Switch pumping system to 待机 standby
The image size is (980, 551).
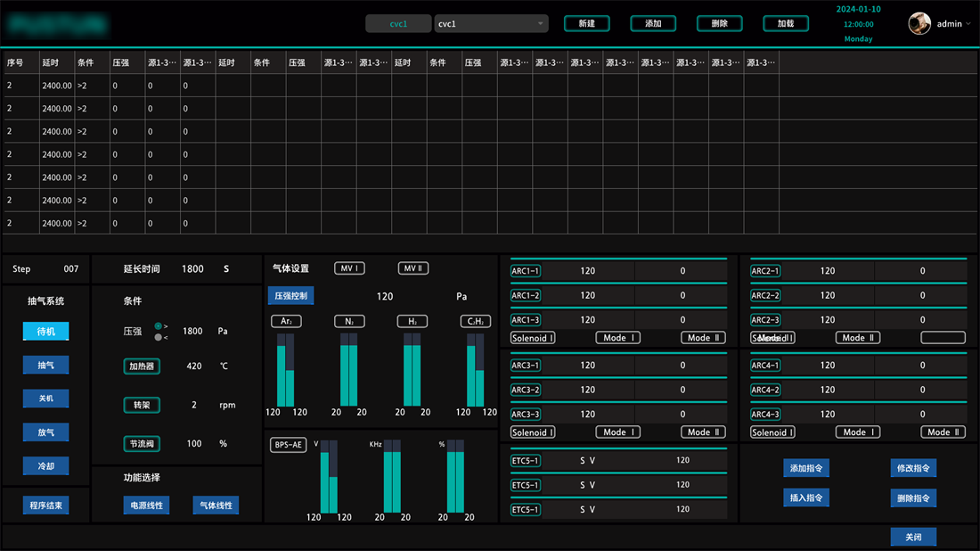(46, 332)
